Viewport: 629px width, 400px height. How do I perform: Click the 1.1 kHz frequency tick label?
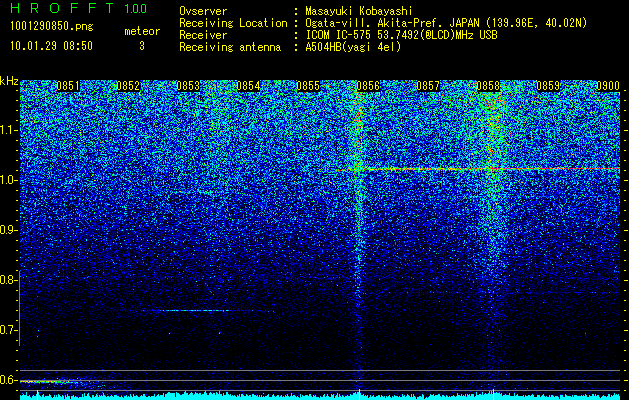click(x=8, y=130)
